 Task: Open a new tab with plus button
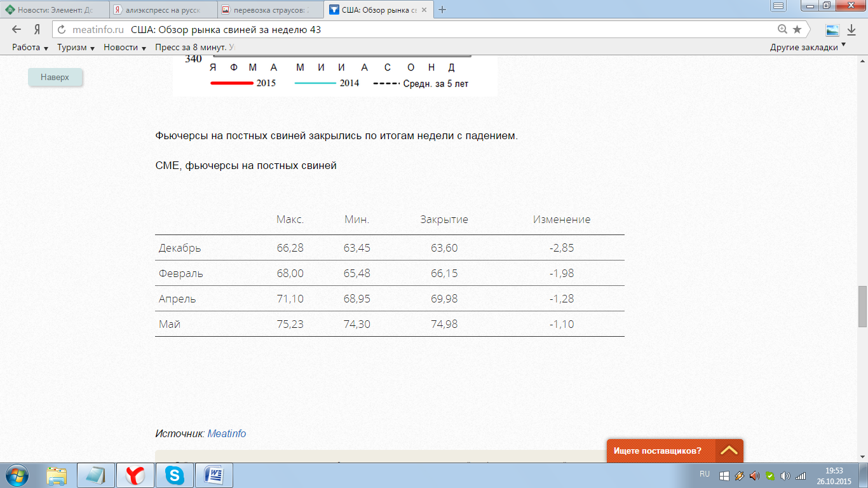[443, 10]
